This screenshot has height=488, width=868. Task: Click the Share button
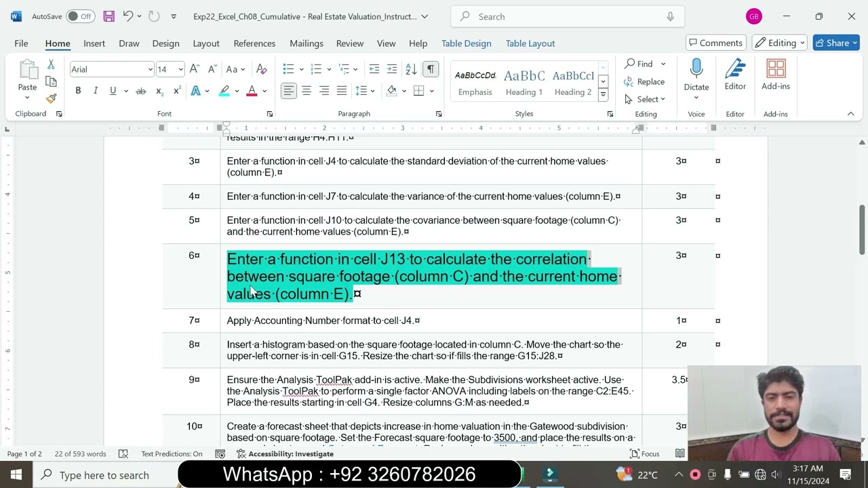(x=837, y=43)
